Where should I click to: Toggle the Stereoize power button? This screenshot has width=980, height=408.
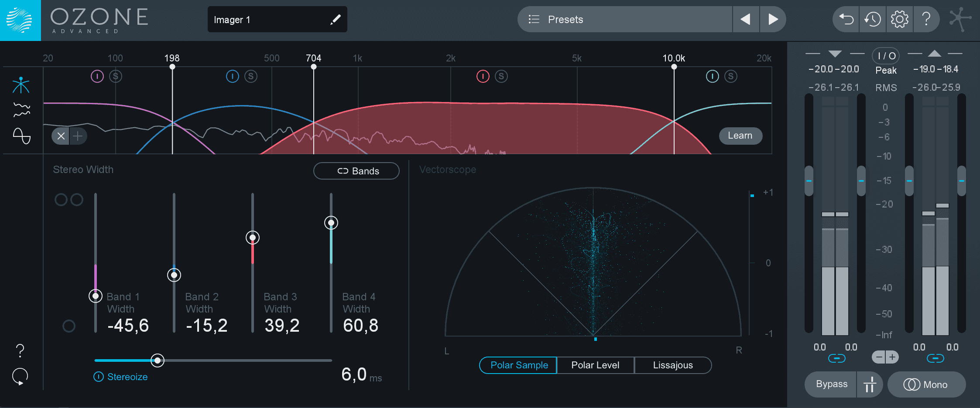click(x=99, y=377)
